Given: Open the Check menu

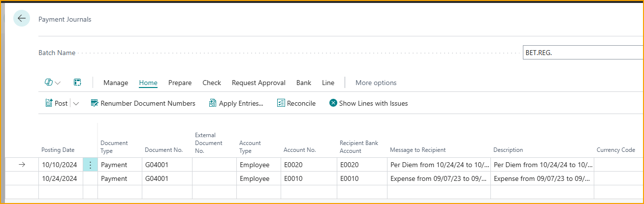Looking at the screenshot, I should (x=212, y=83).
